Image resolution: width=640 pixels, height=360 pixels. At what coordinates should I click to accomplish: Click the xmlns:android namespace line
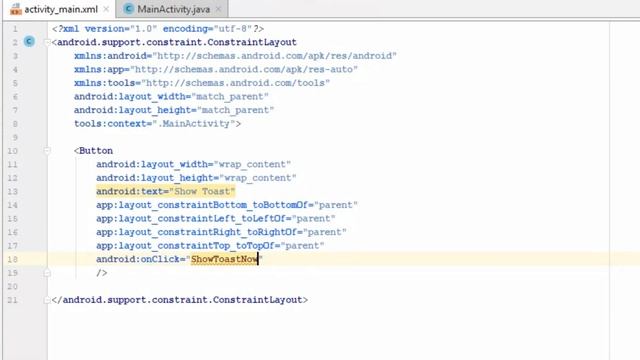click(236, 56)
